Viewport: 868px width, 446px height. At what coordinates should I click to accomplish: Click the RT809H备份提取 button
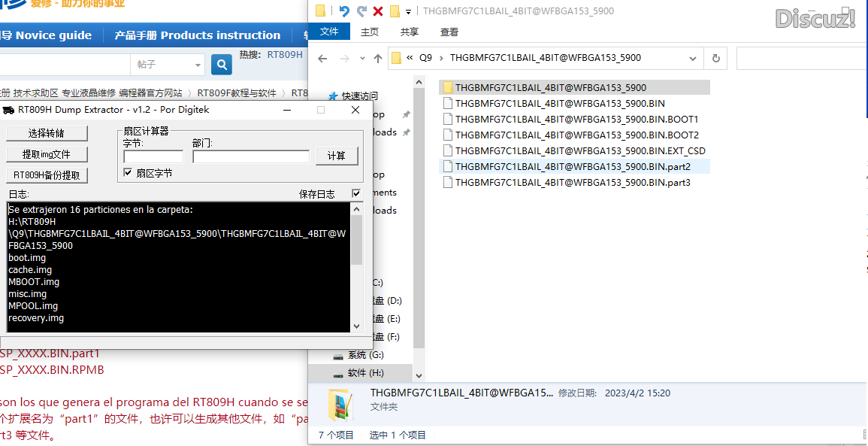point(47,175)
